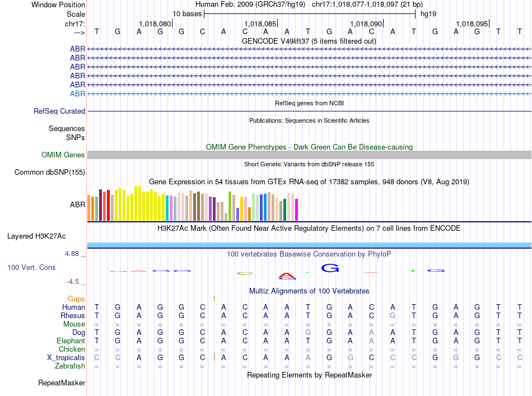The height and width of the screenshot is (396, 532).
Task: Select the light-blue ABR transcript label
Action: point(77,94)
